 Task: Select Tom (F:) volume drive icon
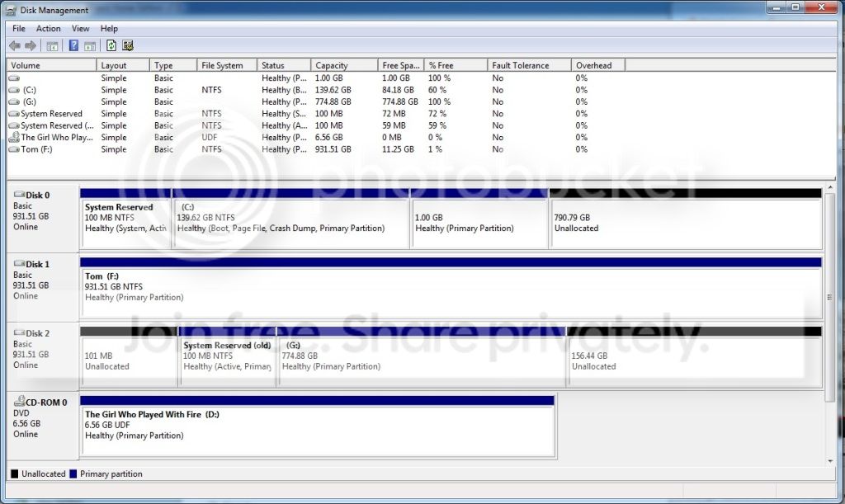click(x=14, y=149)
